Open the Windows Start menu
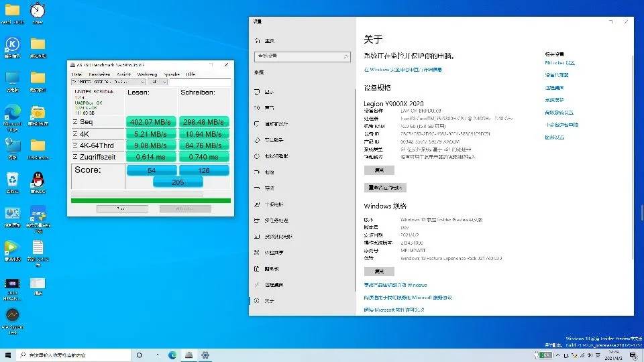This screenshot has width=644, height=362. pyautogui.click(x=8, y=355)
